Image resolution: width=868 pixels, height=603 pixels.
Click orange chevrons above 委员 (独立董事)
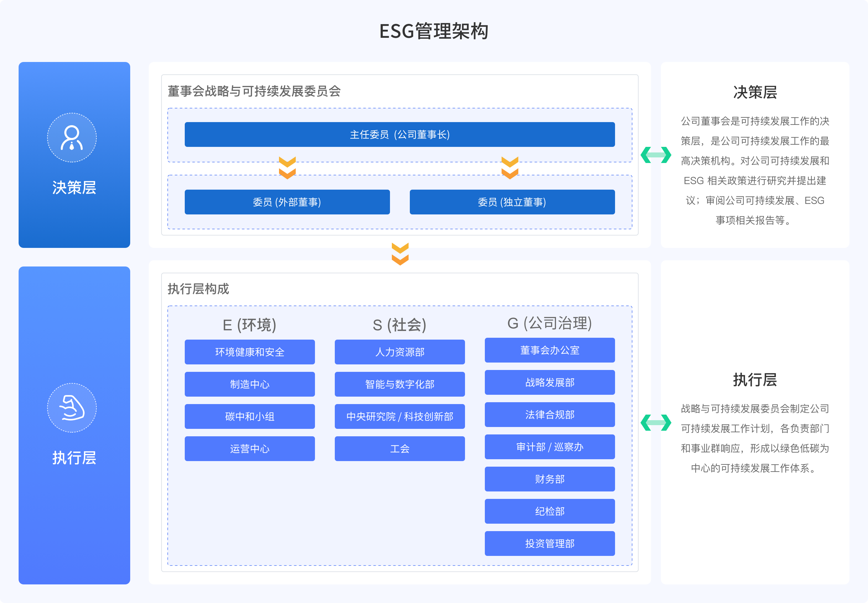510,168
